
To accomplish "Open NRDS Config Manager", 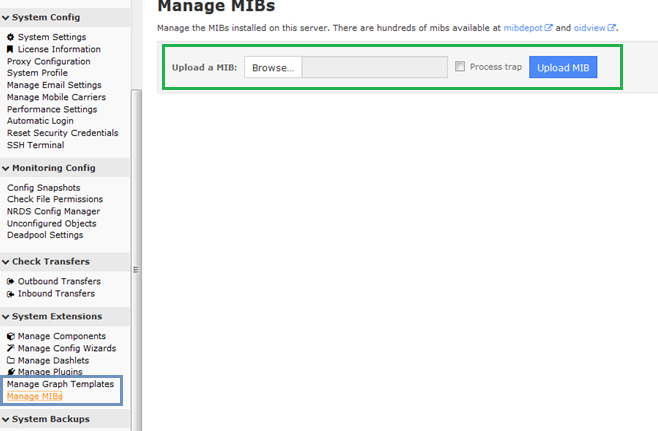I will [x=53, y=212].
